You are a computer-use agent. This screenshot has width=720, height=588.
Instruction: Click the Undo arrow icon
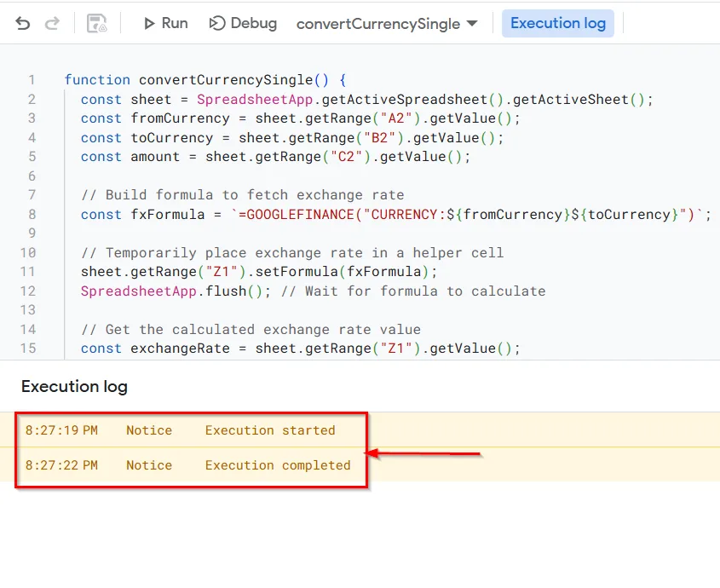coord(22,23)
